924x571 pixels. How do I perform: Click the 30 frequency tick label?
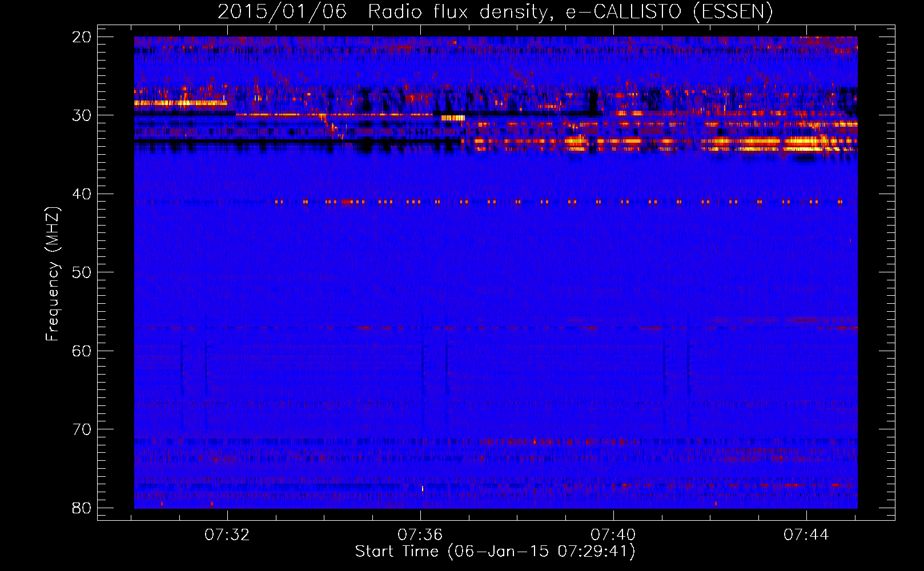[82, 115]
